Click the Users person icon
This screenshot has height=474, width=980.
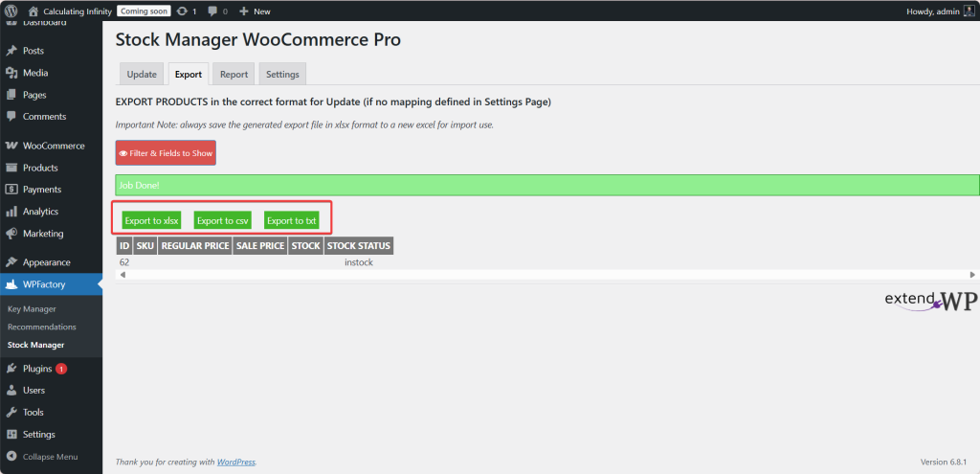11,390
